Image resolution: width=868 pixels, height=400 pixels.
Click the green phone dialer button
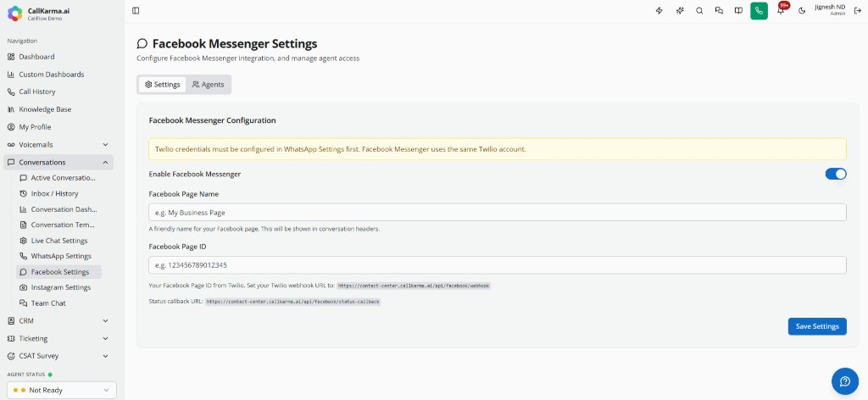(x=759, y=10)
